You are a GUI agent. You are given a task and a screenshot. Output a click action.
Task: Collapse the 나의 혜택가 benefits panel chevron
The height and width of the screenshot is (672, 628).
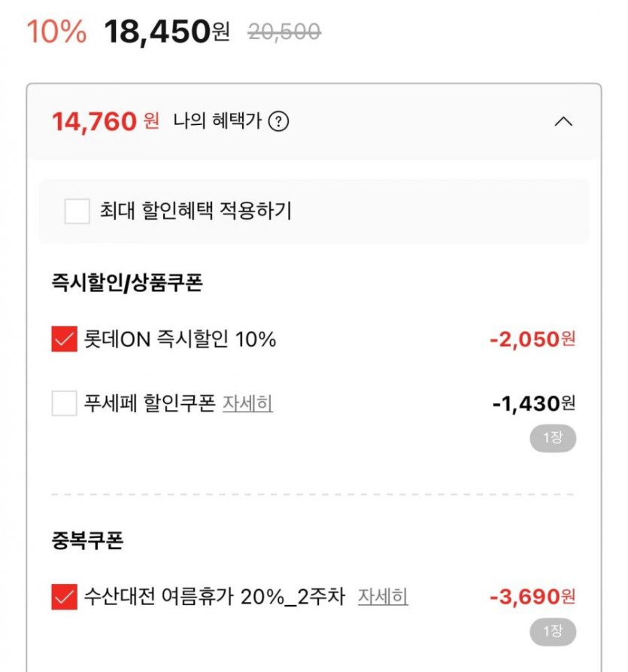point(563,121)
